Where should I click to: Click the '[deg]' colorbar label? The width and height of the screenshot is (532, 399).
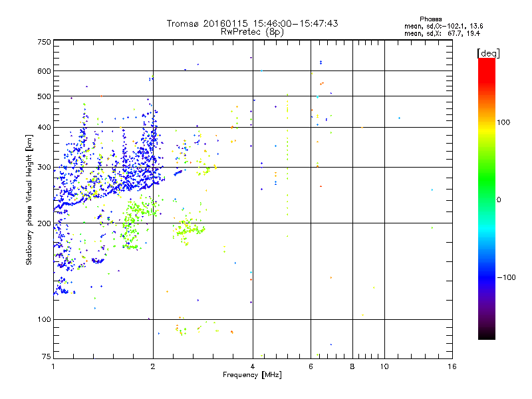pos(488,53)
